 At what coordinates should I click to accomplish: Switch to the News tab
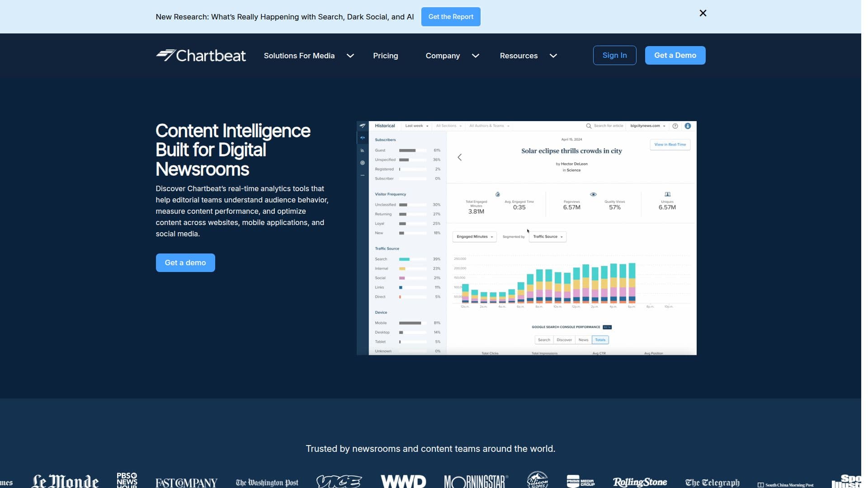point(583,340)
